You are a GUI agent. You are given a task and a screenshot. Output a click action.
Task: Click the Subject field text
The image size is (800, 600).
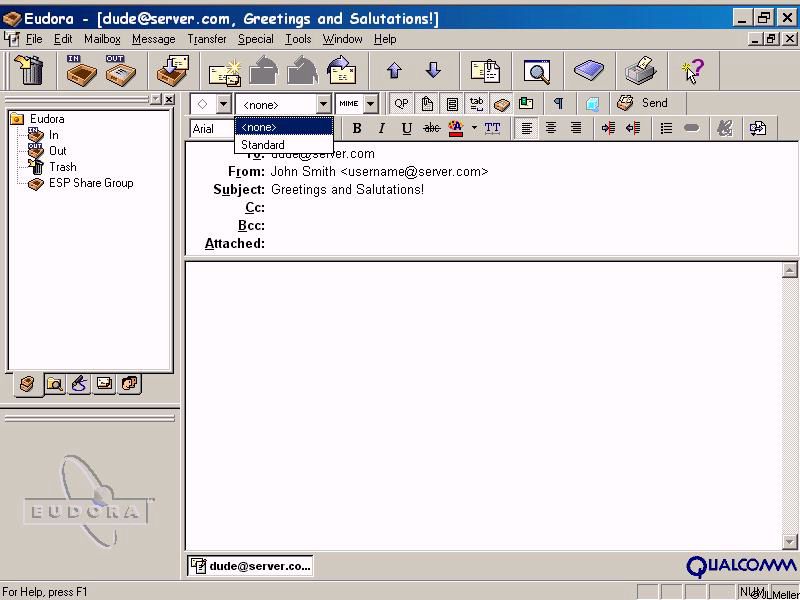pos(347,189)
